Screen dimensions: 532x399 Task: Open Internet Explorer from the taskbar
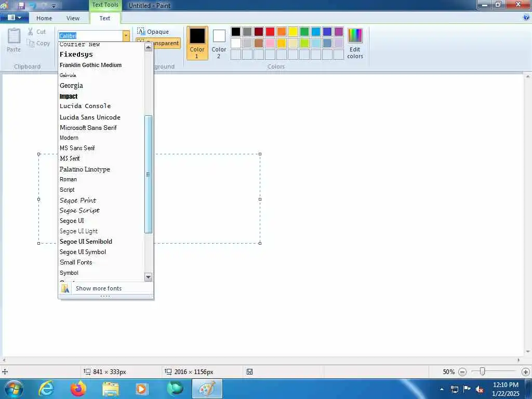point(46,389)
